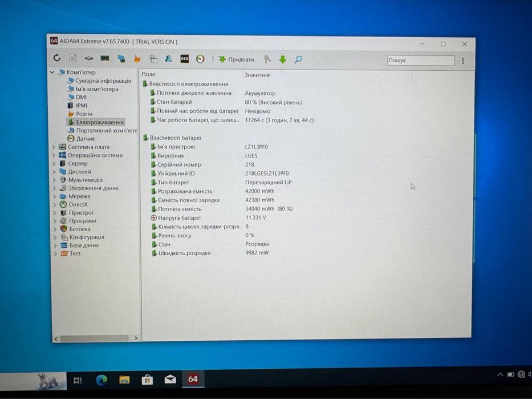Open the SensorPanel gauge icon
The image size is (532, 399).
[200, 59]
